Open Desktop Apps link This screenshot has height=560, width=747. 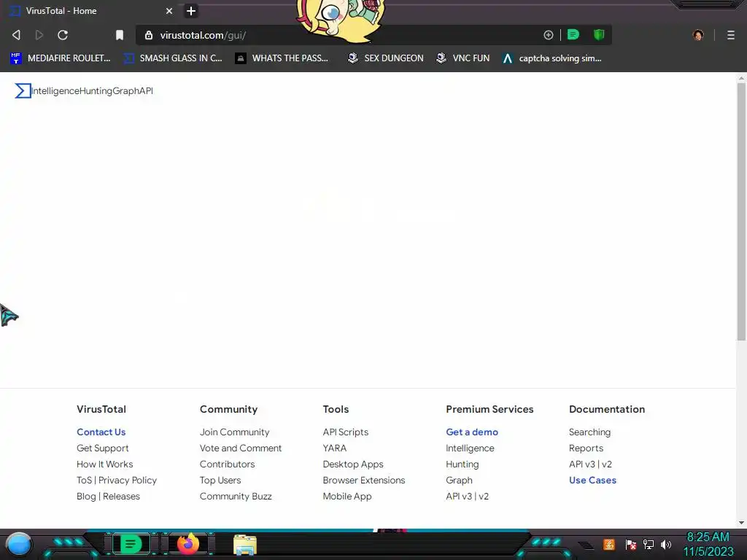(353, 464)
